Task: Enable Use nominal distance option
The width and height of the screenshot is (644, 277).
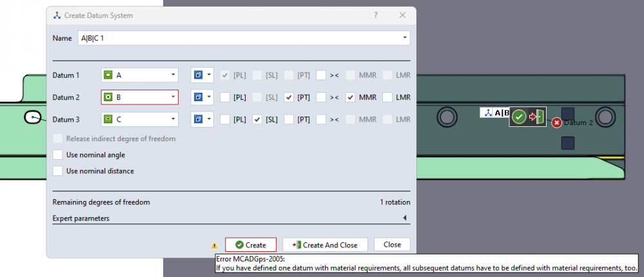Action: [58, 171]
